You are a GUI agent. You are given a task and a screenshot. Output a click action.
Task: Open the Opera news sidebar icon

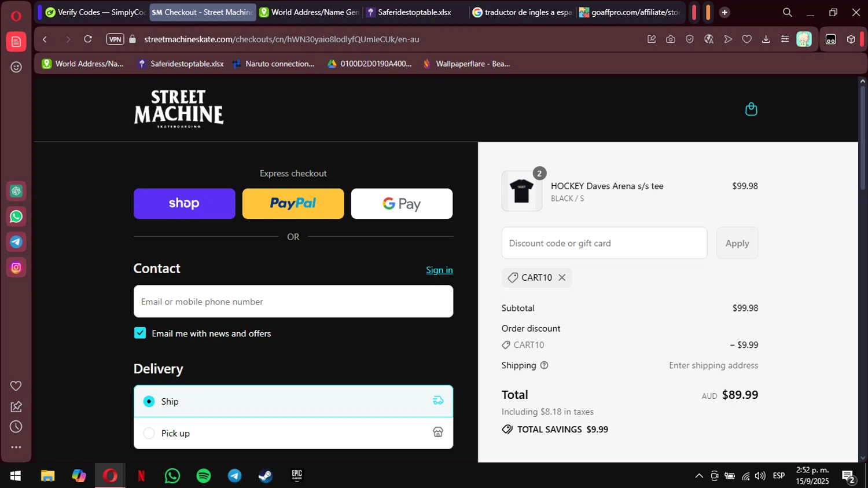pyautogui.click(x=16, y=42)
